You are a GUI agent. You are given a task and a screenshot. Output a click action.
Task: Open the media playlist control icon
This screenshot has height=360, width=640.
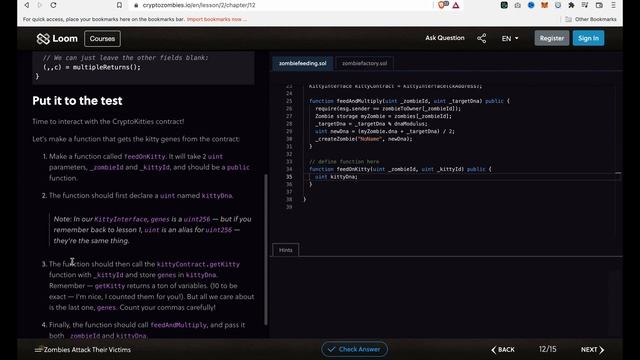click(585, 5)
